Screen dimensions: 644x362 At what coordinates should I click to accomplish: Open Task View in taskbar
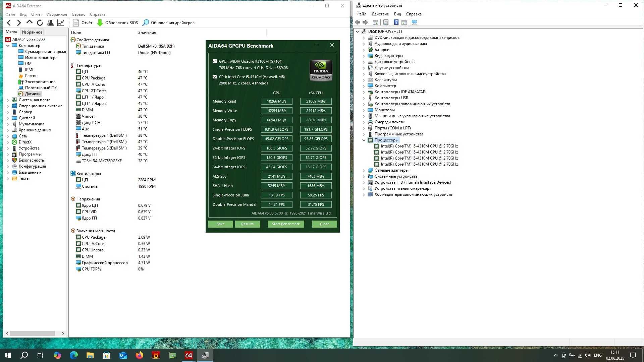coord(40,355)
